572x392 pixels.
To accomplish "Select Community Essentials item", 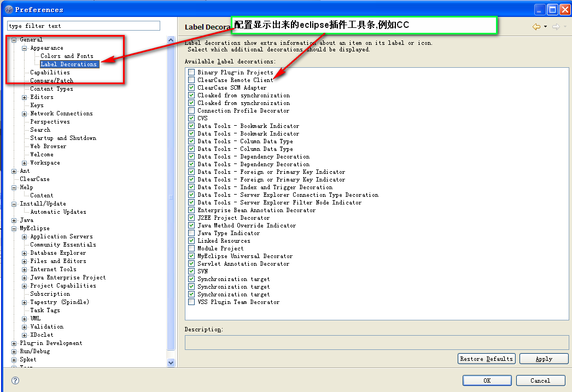I will [x=63, y=245].
